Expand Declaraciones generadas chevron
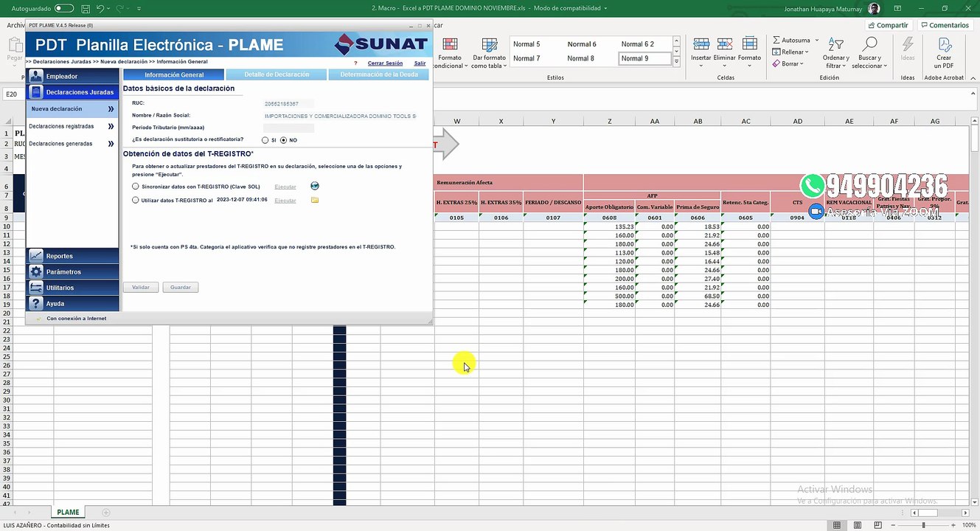The height and width of the screenshot is (531, 980). click(x=111, y=144)
